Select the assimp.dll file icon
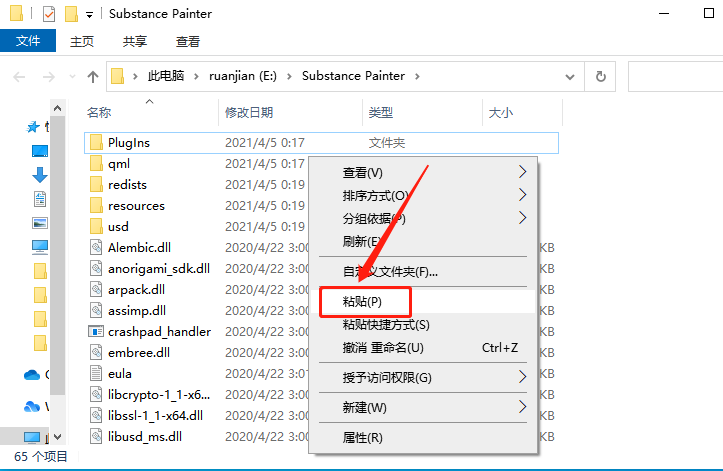The width and height of the screenshot is (723, 471). pos(96,310)
